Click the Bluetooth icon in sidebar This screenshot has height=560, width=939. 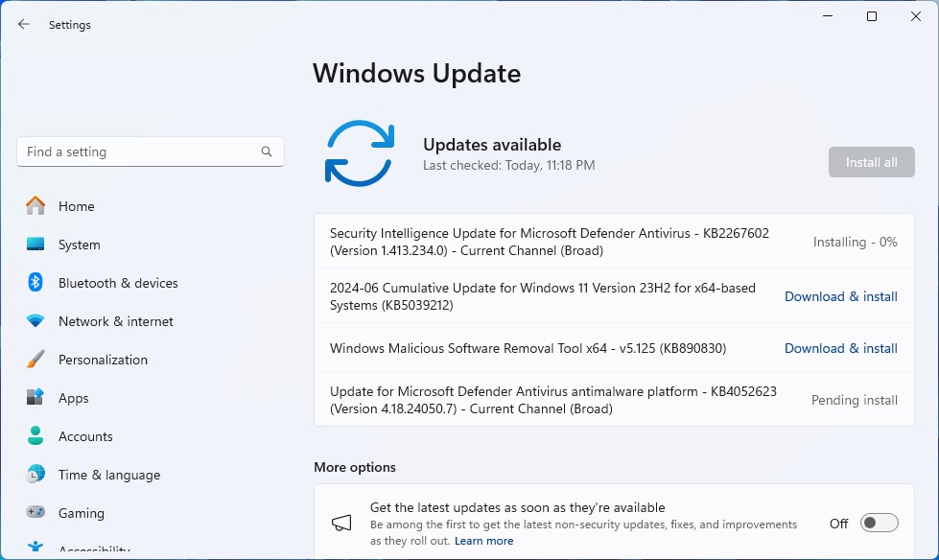pyautogui.click(x=35, y=283)
